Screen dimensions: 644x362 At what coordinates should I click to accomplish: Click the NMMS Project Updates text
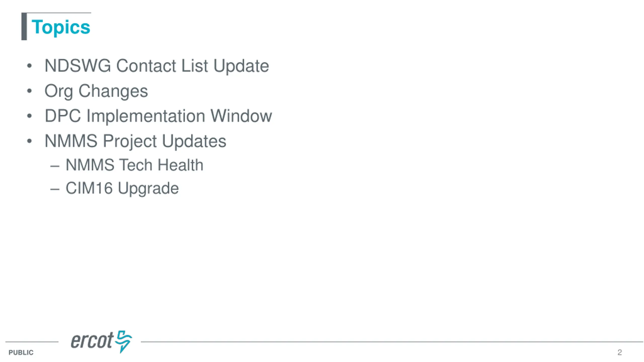(135, 141)
